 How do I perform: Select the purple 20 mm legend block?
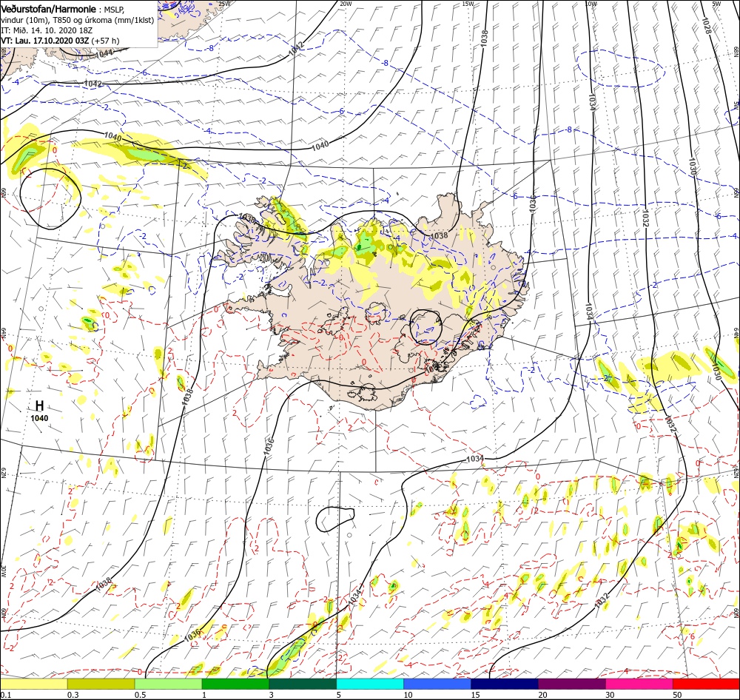571,684
